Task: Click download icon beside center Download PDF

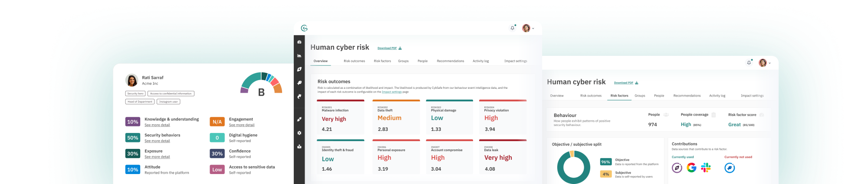Action: click(400, 48)
